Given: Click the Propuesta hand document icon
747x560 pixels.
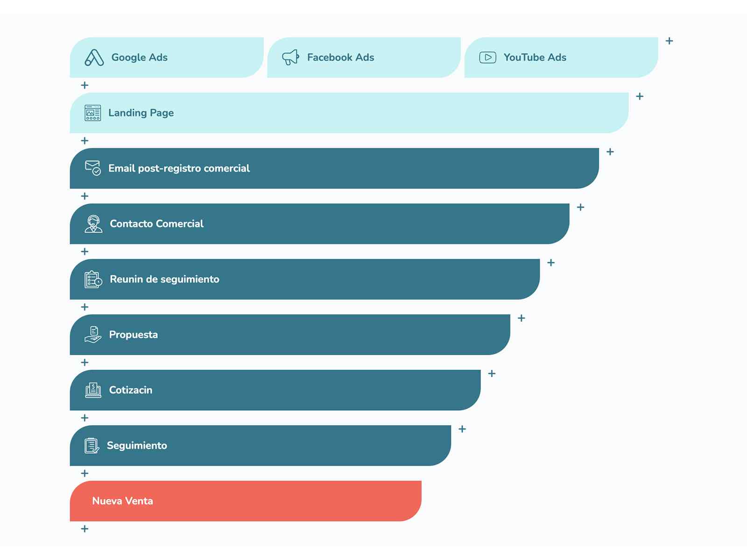Looking at the screenshot, I should 93,335.
